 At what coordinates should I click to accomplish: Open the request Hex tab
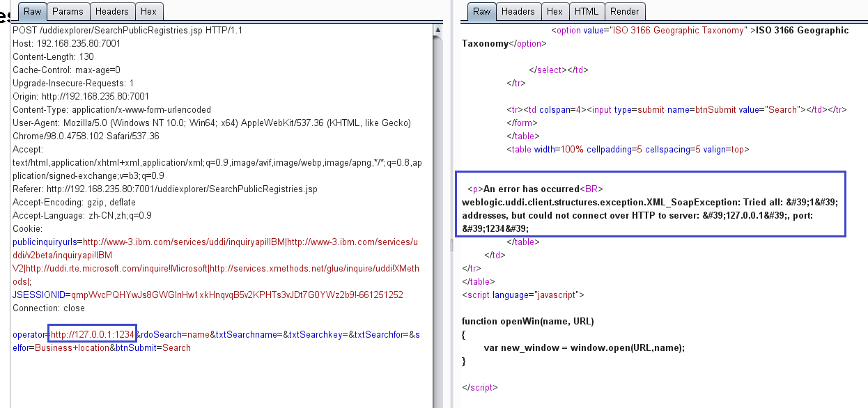(x=148, y=11)
